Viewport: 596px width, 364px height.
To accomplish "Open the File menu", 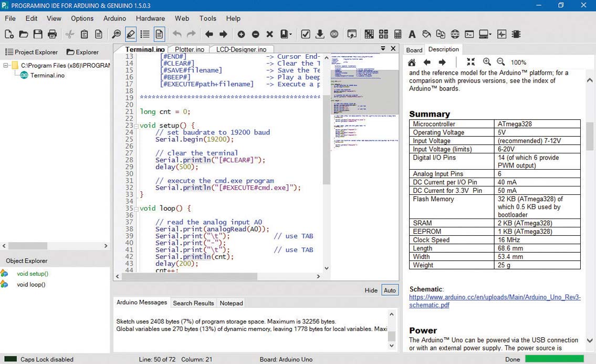I will tap(11, 18).
